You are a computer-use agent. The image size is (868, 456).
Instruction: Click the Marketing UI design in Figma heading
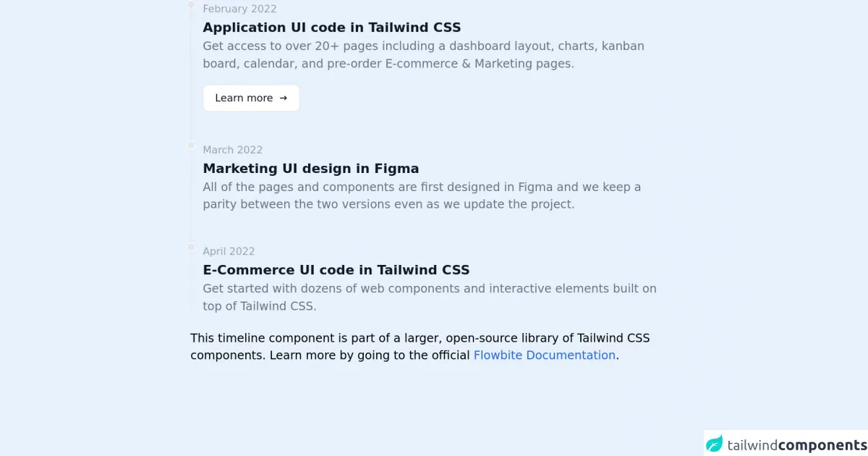click(310, 169)
